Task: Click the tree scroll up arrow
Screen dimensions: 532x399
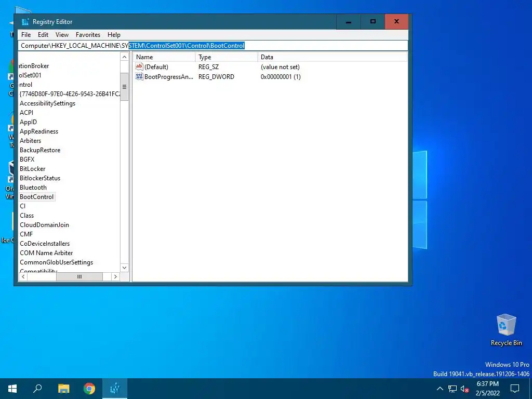Action: [125, 57]
